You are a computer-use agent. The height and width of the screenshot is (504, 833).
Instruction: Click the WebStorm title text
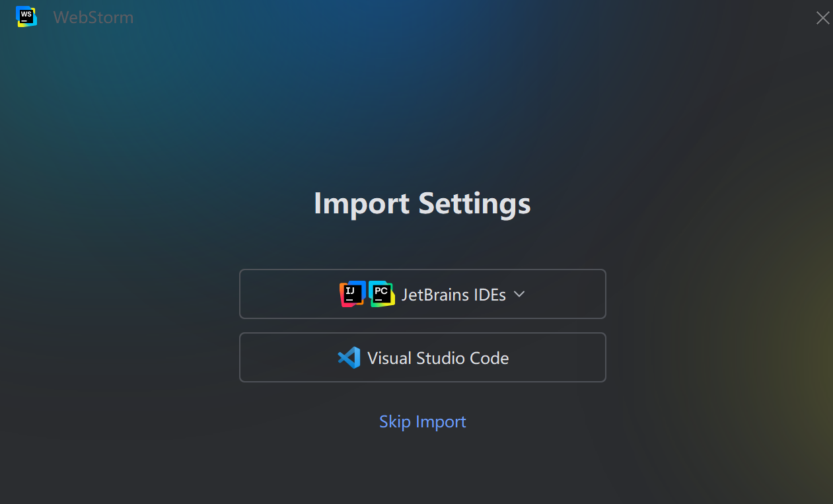coord(93,17)
